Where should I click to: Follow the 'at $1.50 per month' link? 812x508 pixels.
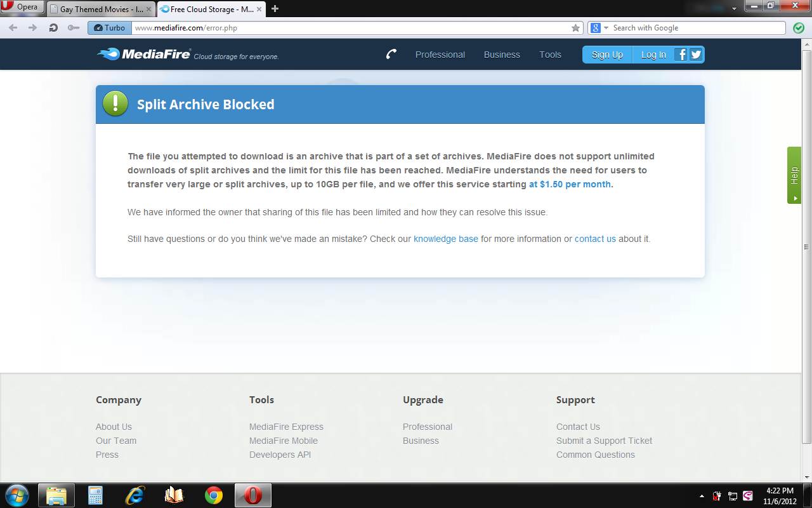570,184
